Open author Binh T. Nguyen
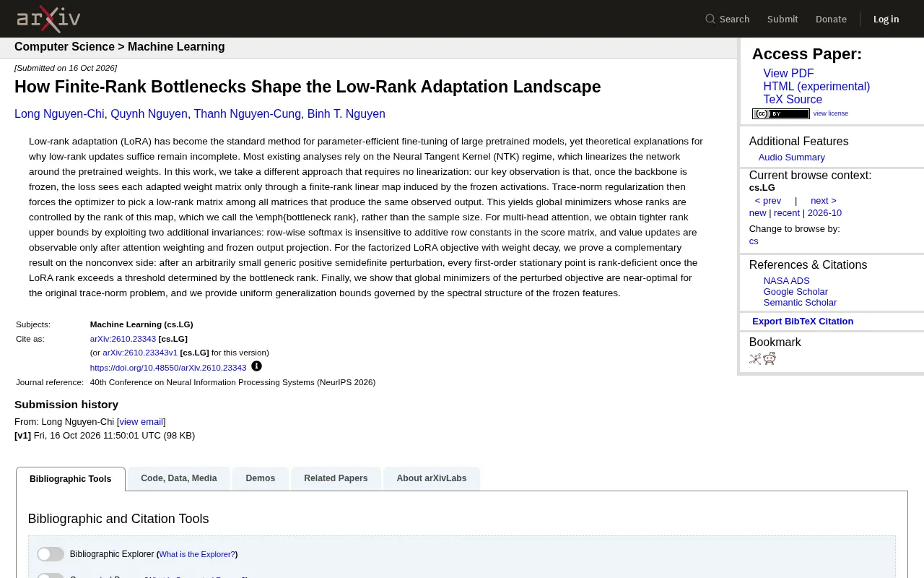Image resolution: width=924 pixels, height=578 pixels. coord(346,114)
